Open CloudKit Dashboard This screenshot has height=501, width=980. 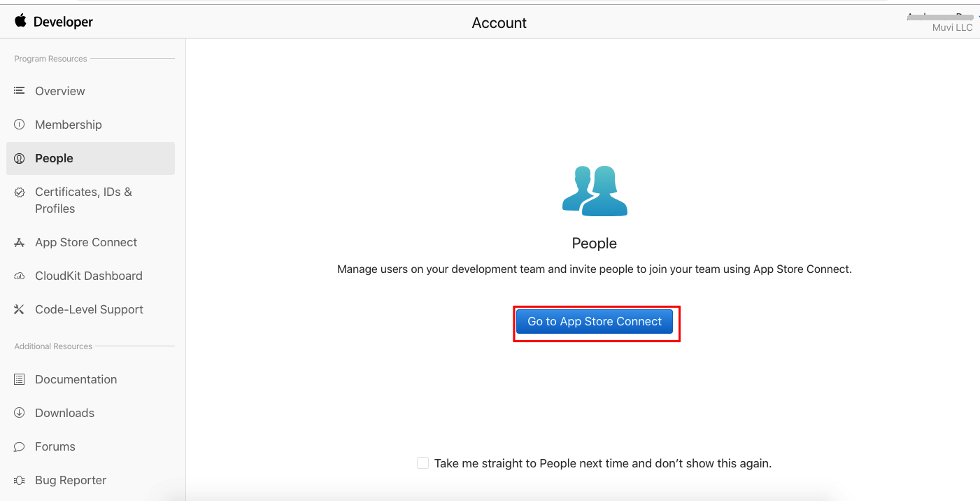point(90,276)
